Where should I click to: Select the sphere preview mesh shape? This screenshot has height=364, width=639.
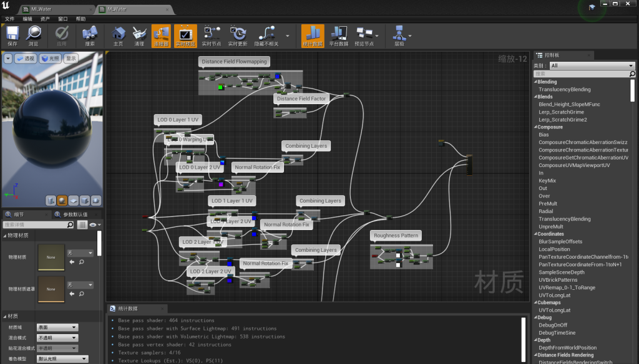click(x=62, y=200)
